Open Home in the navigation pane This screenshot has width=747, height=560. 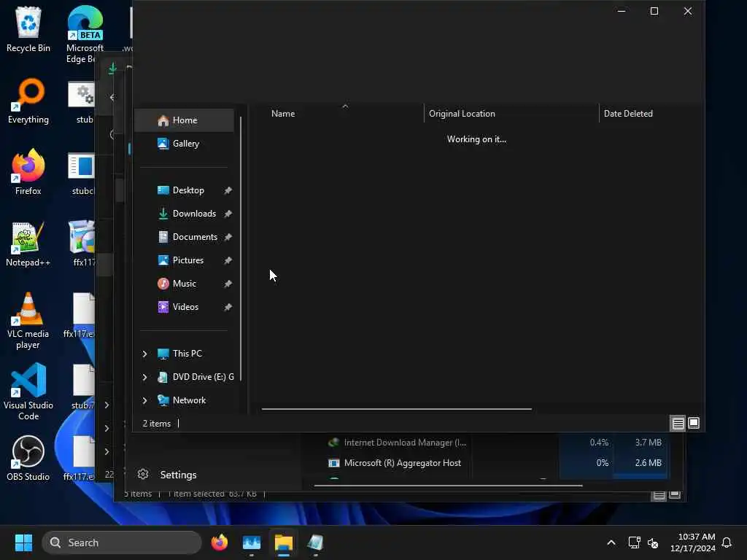tap(185, 120)
